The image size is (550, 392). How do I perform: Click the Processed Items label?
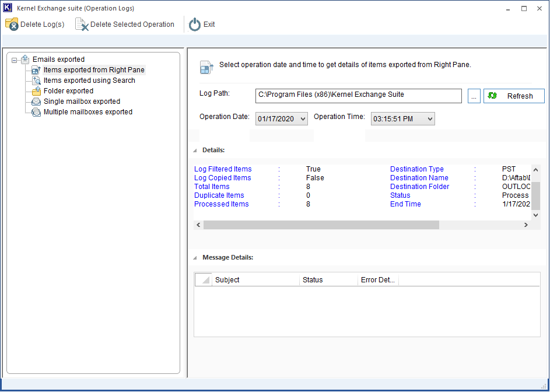(x=222, y=204)
